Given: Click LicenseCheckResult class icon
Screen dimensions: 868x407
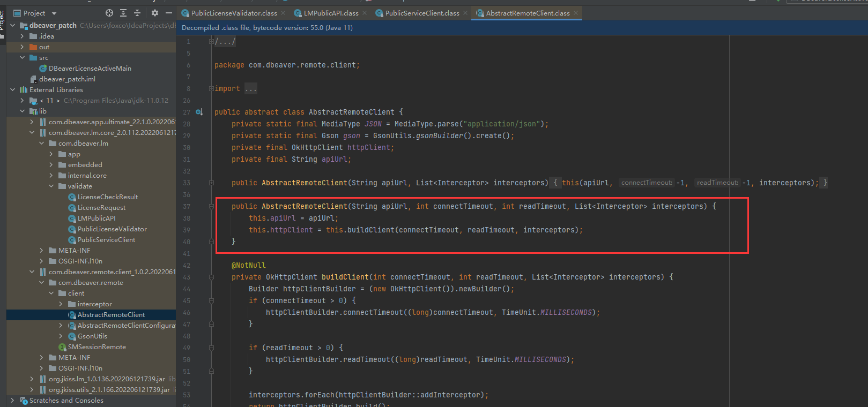Looking at the screenshot, I should (72, 197).
